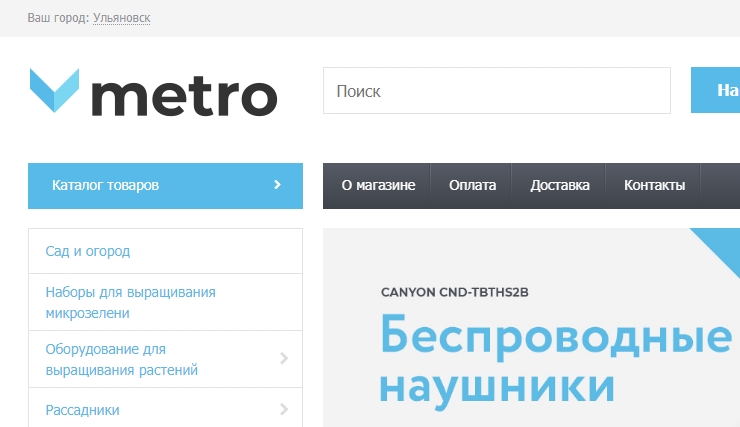Screen dimensions: 740x427
Task: Choose the Рассадники category link
Action: click(83, 409)
